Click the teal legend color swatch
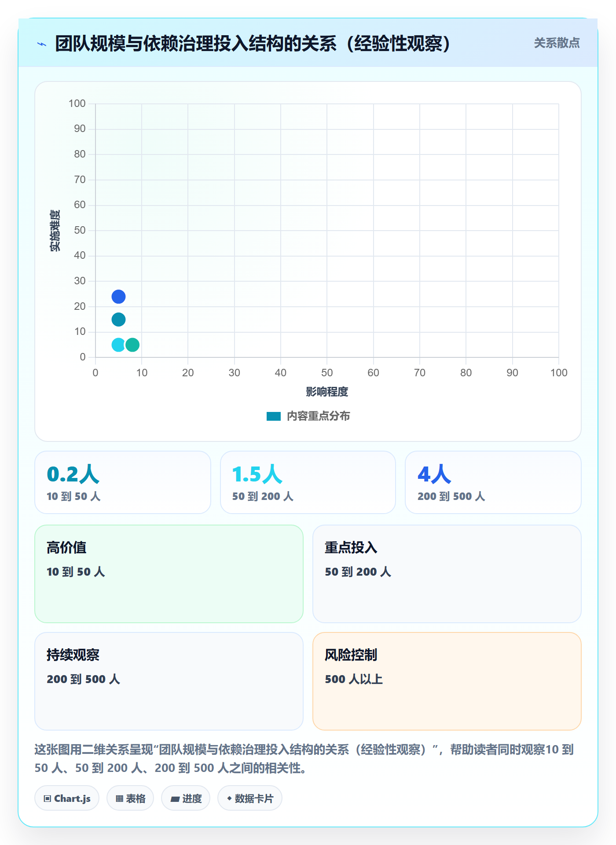This screenshot has width=616, height=845. pos(274,416)
